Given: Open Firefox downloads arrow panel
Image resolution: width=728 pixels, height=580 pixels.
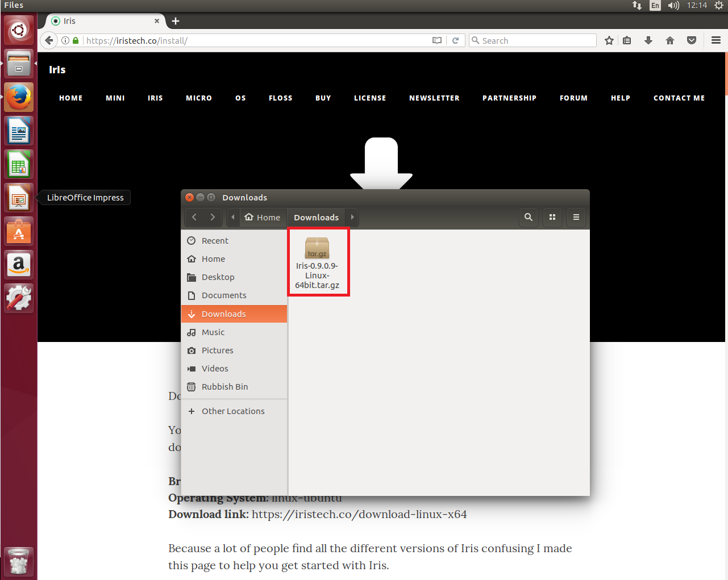Looking at the screenshot, I should coord(648,40).
